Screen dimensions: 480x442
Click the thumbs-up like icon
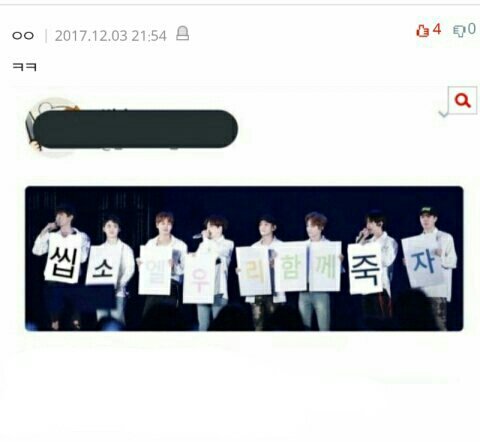pyautogui.click(x=422, y=31)
